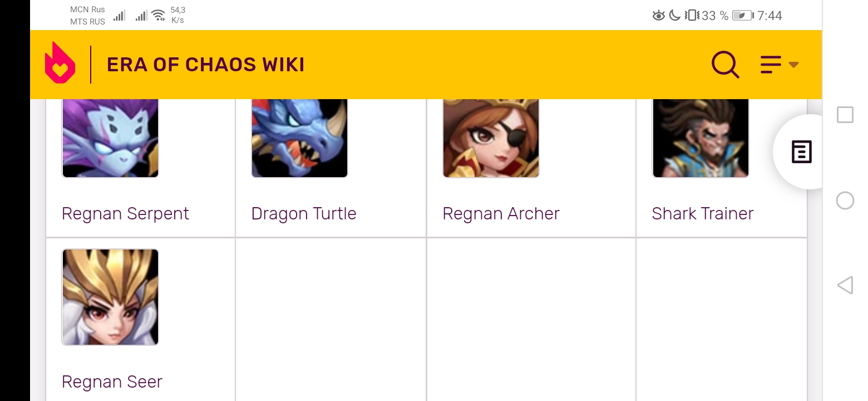This screenshot has height=401, width=868.
Task: Tap the Android back triangle button
Action: (845, 285)
